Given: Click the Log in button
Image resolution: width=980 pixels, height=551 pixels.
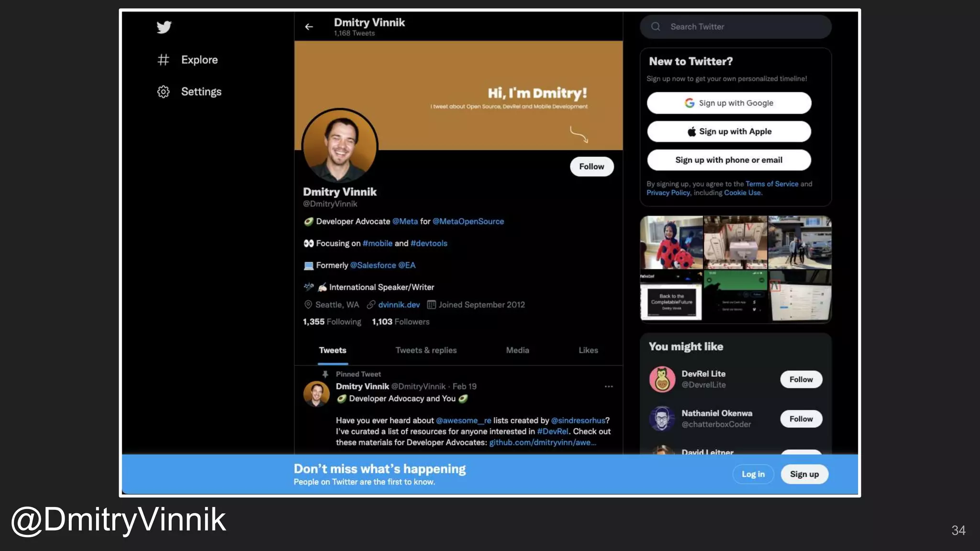Looking at the screenshot, I should click(x=753, y=474).
